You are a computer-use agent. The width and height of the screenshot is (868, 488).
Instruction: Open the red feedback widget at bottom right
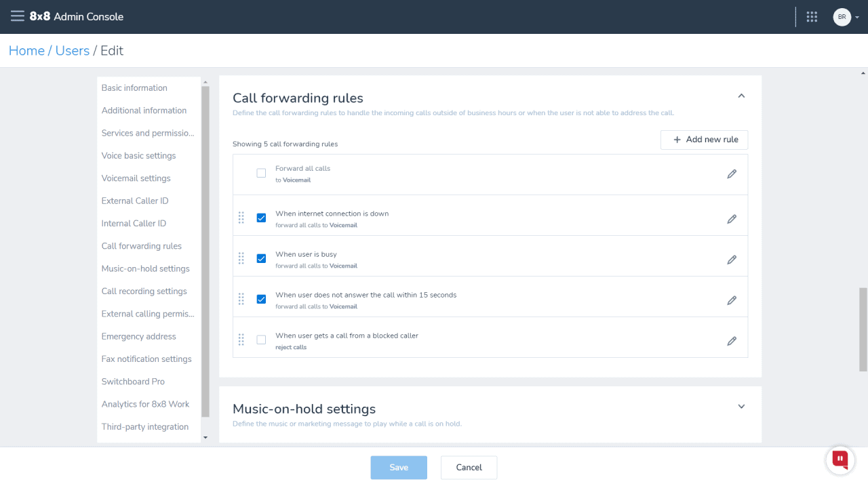point(840,460)
